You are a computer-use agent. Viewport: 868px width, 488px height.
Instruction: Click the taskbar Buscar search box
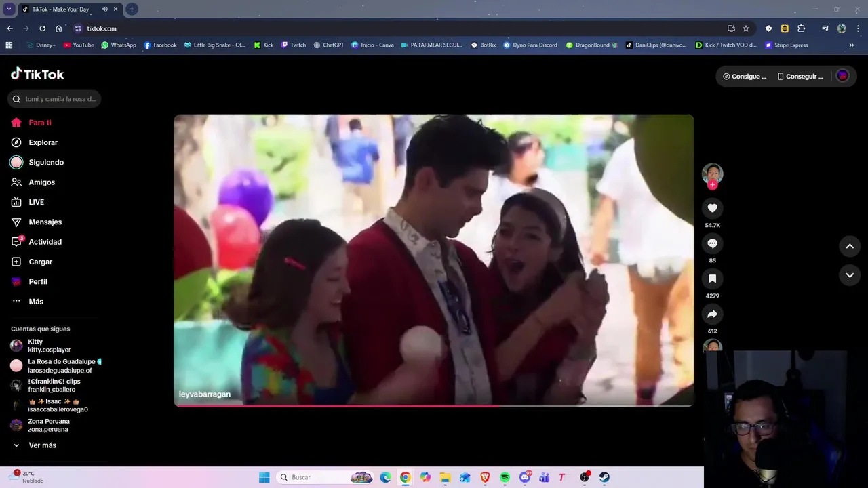coord(325,477)
